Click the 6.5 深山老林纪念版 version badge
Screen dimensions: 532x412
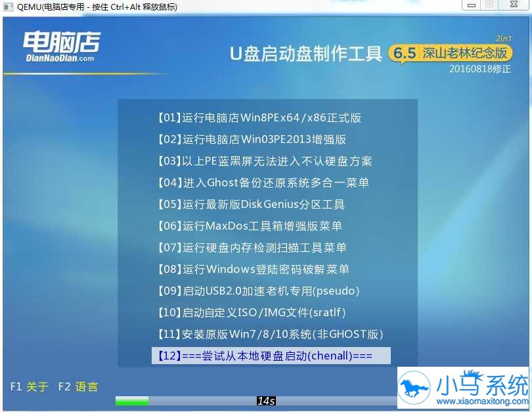451,53
